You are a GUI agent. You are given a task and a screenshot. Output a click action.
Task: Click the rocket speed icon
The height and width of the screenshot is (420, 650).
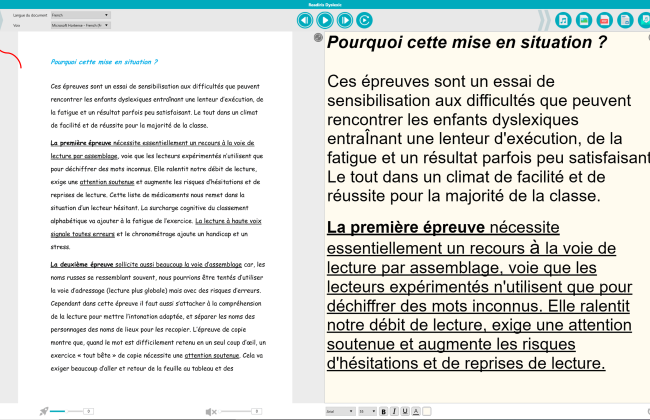coord(44,411)
